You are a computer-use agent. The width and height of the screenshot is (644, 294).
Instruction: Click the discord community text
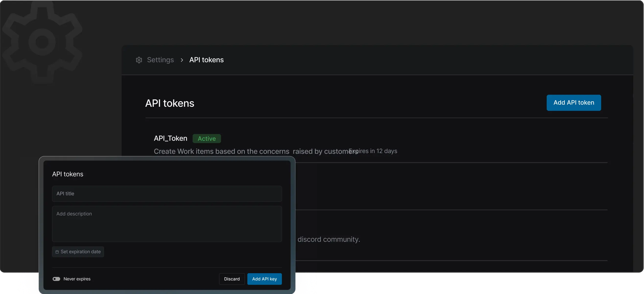328,239
